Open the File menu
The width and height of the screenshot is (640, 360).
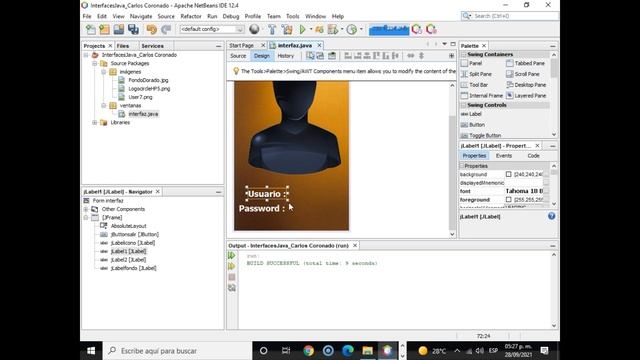coord(87,16)
